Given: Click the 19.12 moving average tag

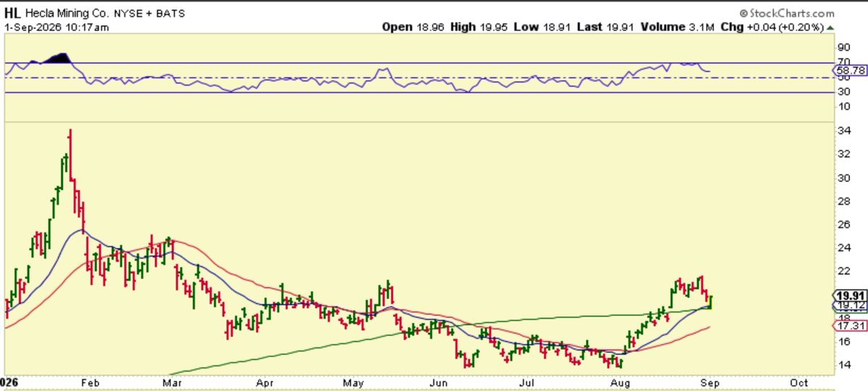Looking at the screenshot, I should pos(849,306).
